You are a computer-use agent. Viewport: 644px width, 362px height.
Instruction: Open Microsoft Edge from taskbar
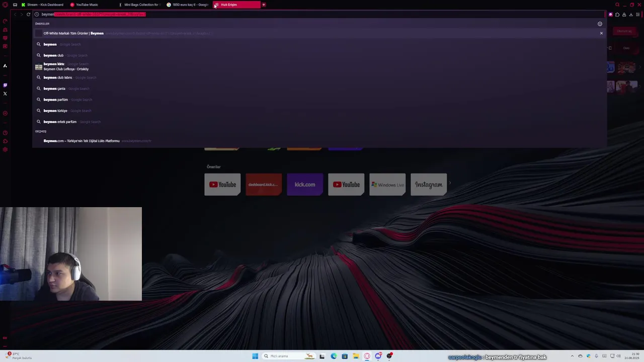pyautogui.click(x=334, y=356)
